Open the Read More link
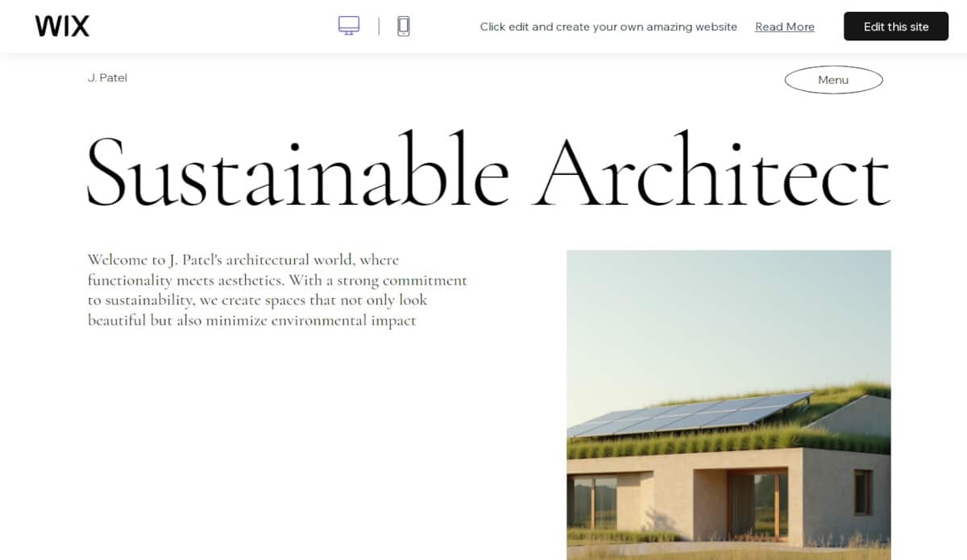Screen dimensions: 967x560 [x=784, y=27]
